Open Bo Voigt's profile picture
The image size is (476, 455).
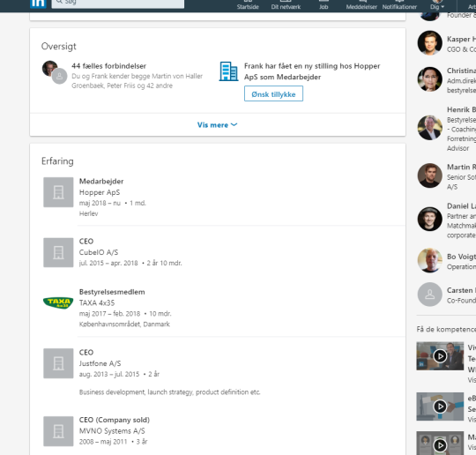click(x=429, y=260)
